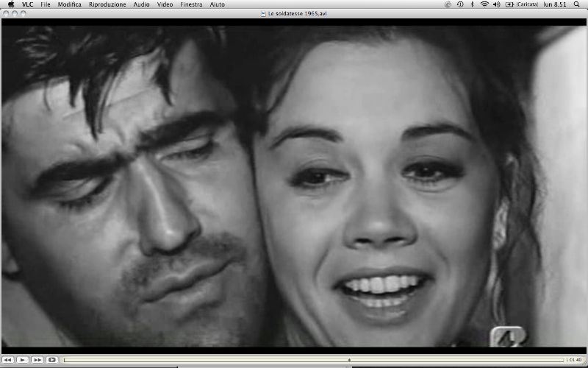This screenshot has width=588, height=368.
Task: Open the Finestra menu
Action: [x=191, y=4]
